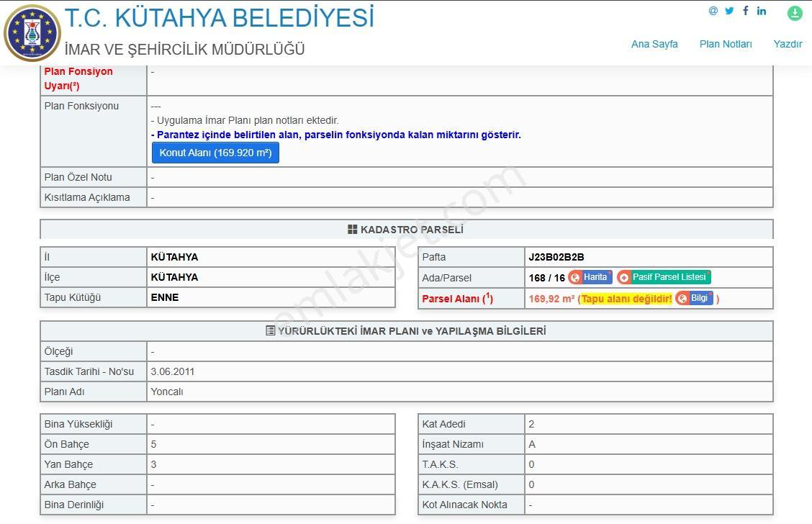The width and height of the screenshot is (812, 524).
Task: Click the Kütahya Belediyesi logo emblem
Action: (x=32, y=33)
